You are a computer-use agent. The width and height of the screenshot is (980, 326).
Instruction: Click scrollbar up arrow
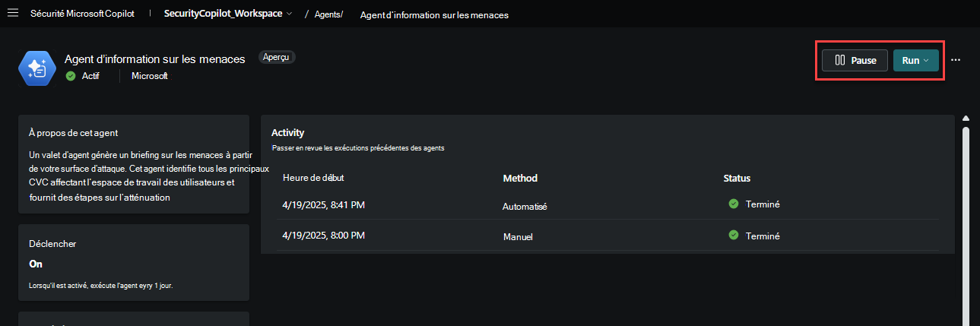(x=966, y=119)
